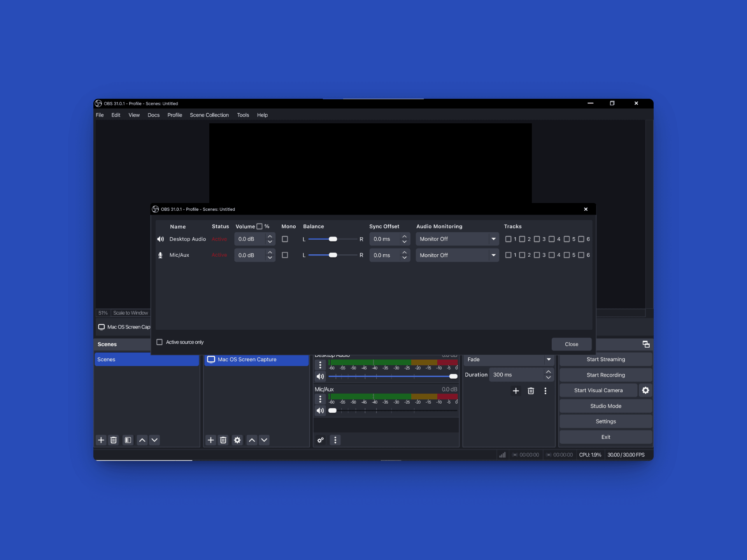Add a new source with plus icon
The width and height of the screenshot is (747, 560).
point(210,440)
